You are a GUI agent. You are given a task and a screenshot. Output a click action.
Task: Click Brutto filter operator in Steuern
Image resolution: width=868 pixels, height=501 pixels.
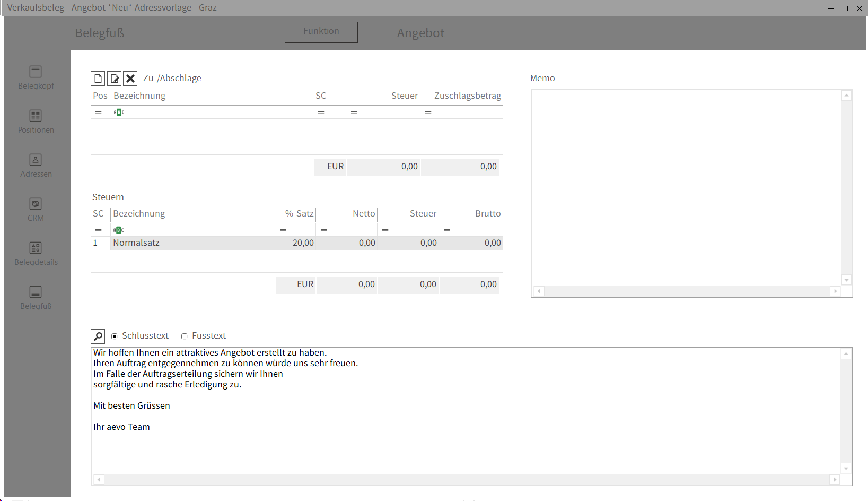[x=447, y=230]
